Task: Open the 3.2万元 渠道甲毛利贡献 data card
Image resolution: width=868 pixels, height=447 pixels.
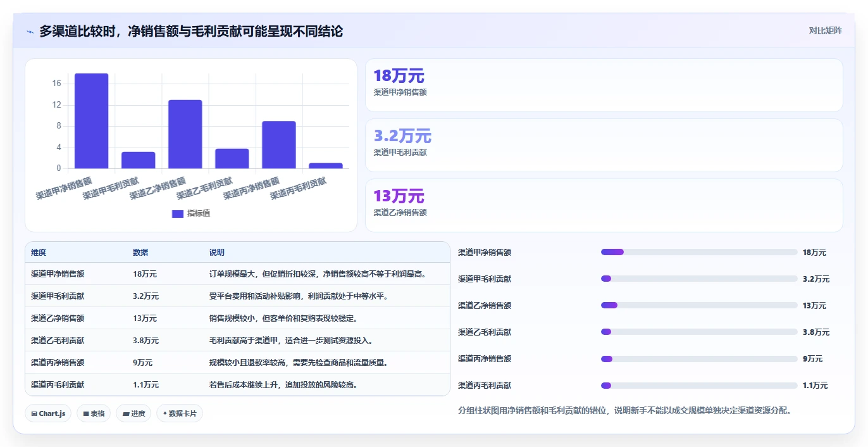Action: (x=604, y=146)
